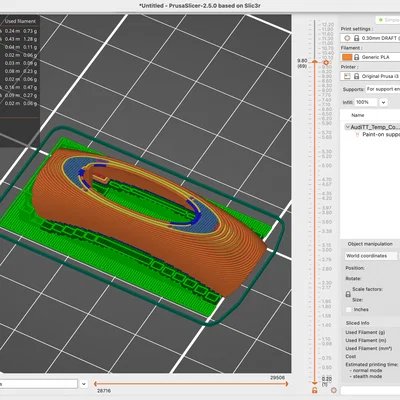Click the printer preset icon beside Original Prusa i3
This screenshot has width=400, height=400.
(347, 76)
